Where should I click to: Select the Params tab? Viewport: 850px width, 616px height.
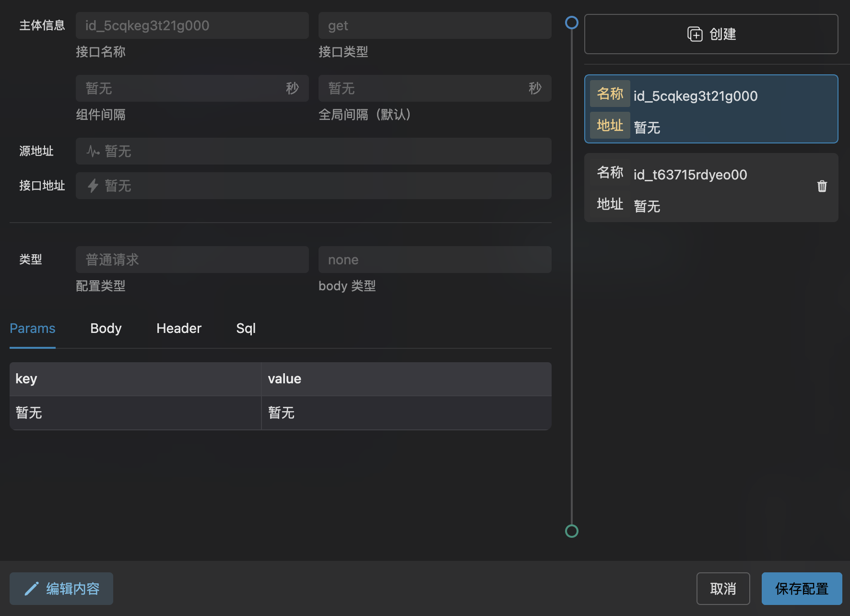[32, 329]
